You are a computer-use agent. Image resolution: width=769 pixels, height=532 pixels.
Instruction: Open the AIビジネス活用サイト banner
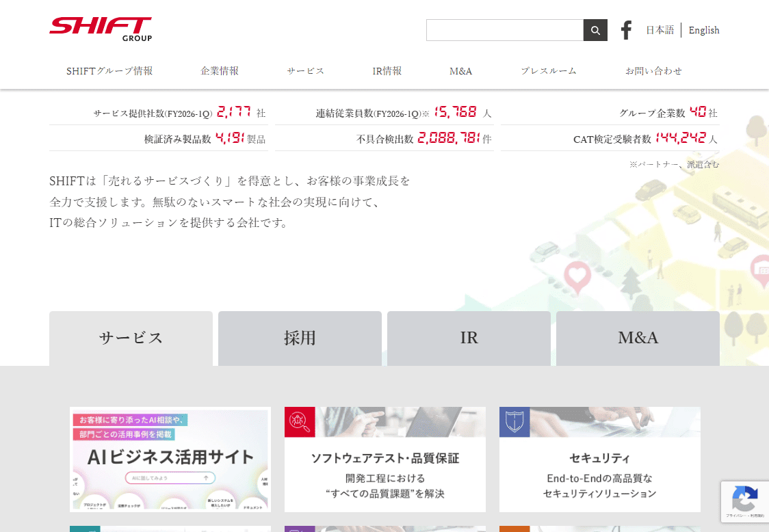[170, 459]
